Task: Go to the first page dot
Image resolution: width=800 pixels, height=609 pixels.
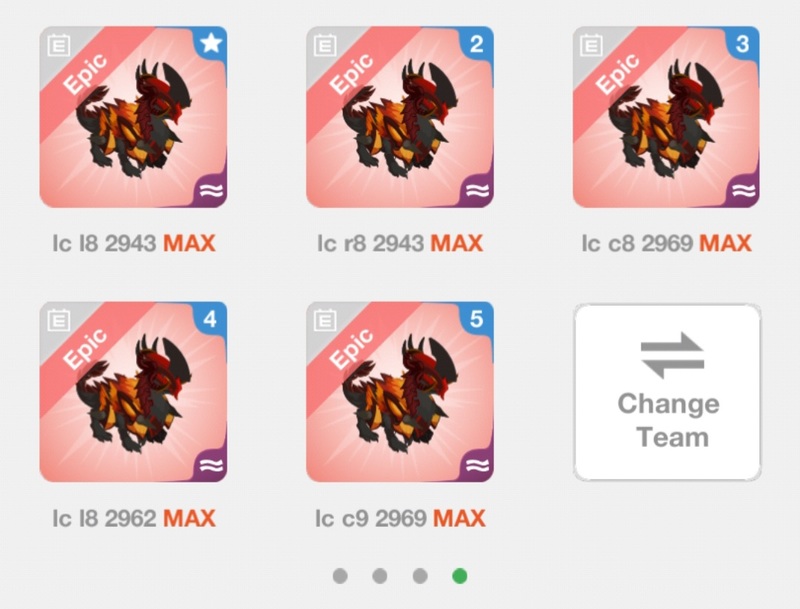Action: click(x=340, y=576)
